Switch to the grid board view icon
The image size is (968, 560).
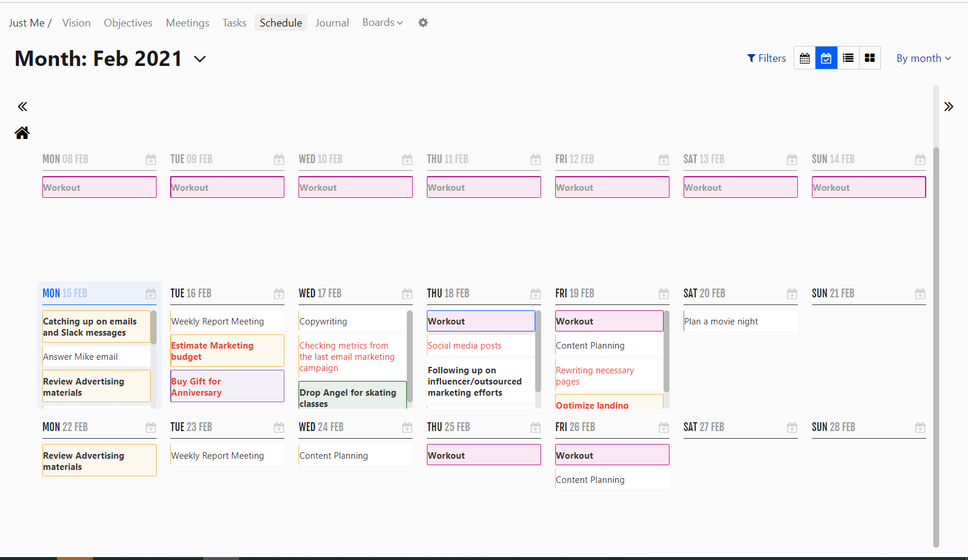pos(870,57)
